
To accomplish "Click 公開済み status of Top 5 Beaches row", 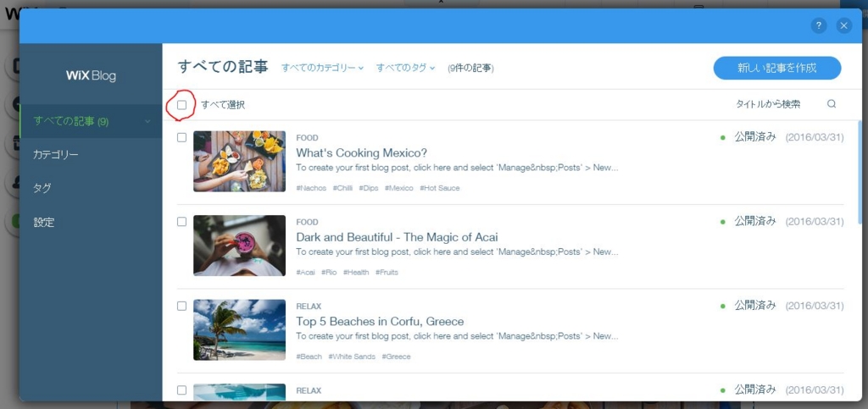I will (x=755, y=306).
